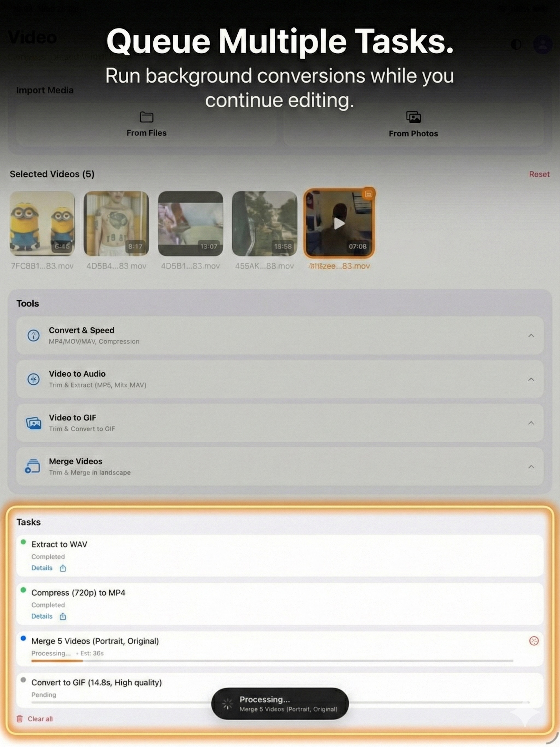Image resolution: width=560 pixels, height=747 pixels.
Task: Click the Video to GIF tool icon
Action: tap(33, 423)
